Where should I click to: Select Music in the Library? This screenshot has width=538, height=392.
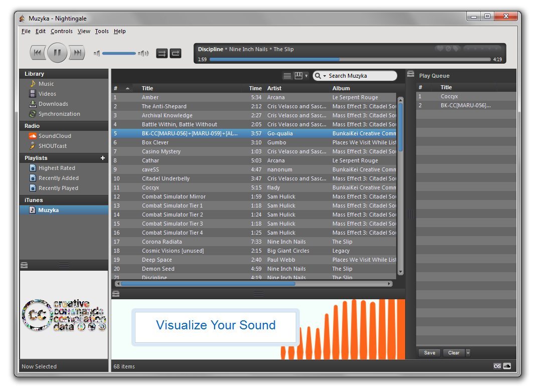click(64, 84)
